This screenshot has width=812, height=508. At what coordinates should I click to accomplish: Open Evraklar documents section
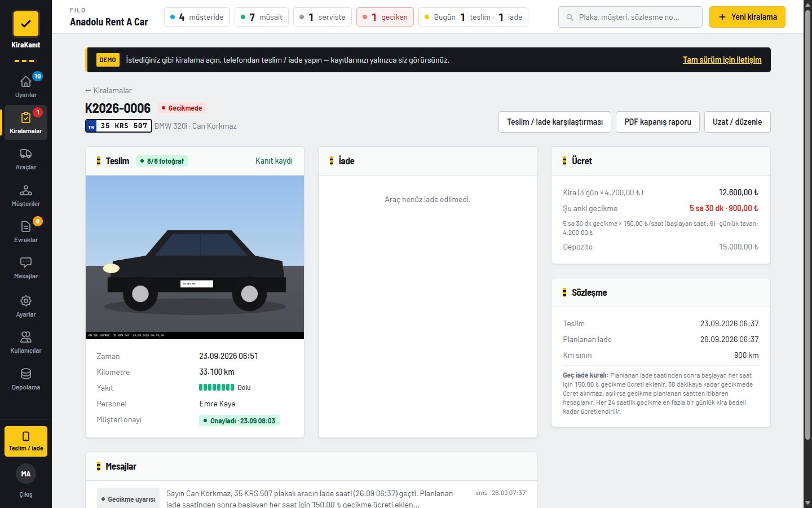pyautogui.click(x=26, y=231)
